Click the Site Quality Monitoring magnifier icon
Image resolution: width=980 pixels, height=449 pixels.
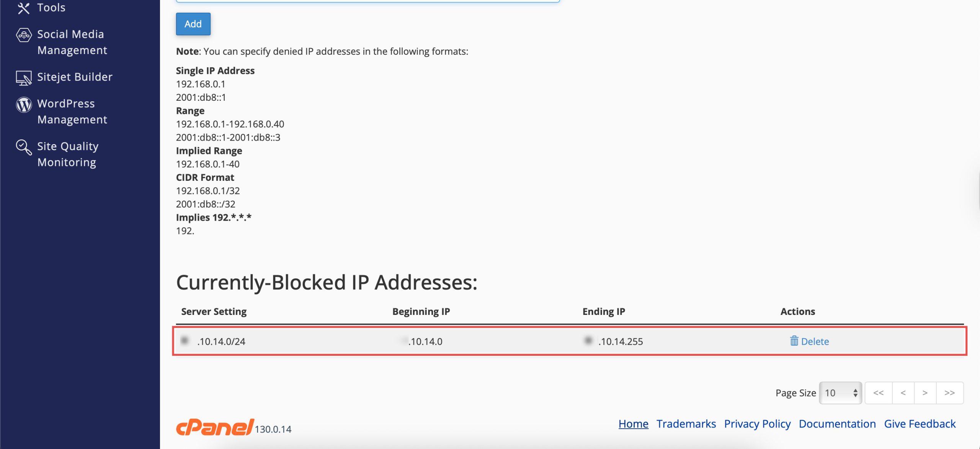pyautogui.click(x=24, y=147)
